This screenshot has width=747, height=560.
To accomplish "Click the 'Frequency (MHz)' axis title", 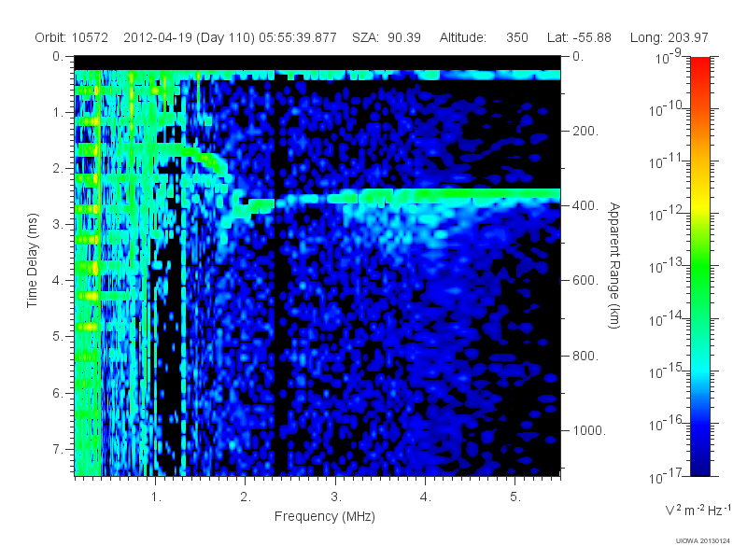I will 325,517.
